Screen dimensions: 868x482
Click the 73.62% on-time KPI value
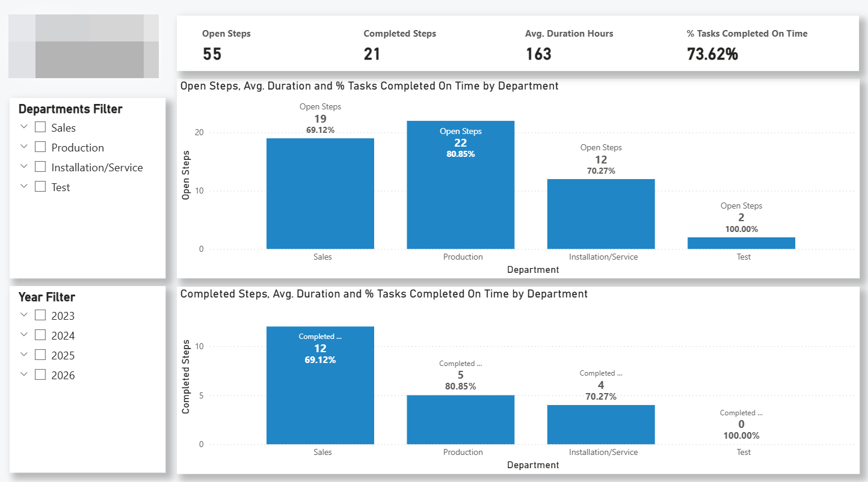[x=712, y=54]
